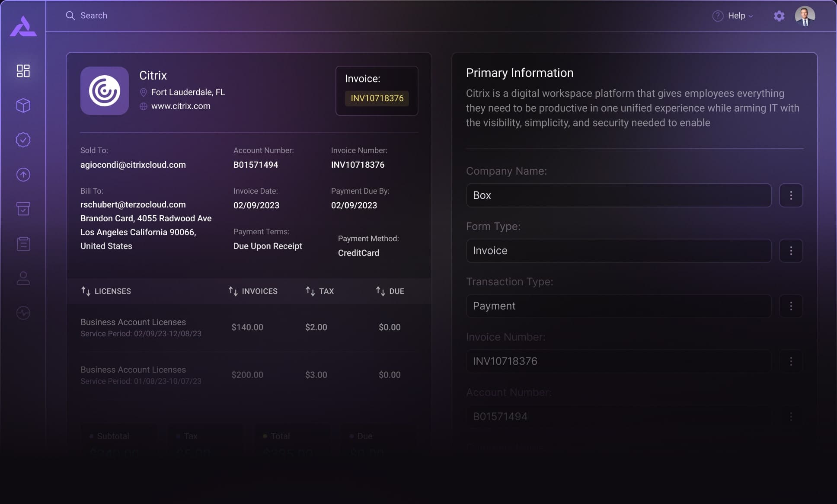Image resolution: width=837 pixels, height=504 pixels.
Task: Click the Search field in top bar
Action: point(94,16)
